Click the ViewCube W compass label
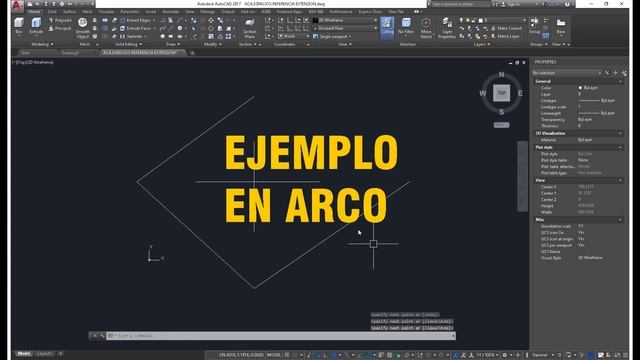The height and width of the screenshot is (360, 640). tap(482, 93)
